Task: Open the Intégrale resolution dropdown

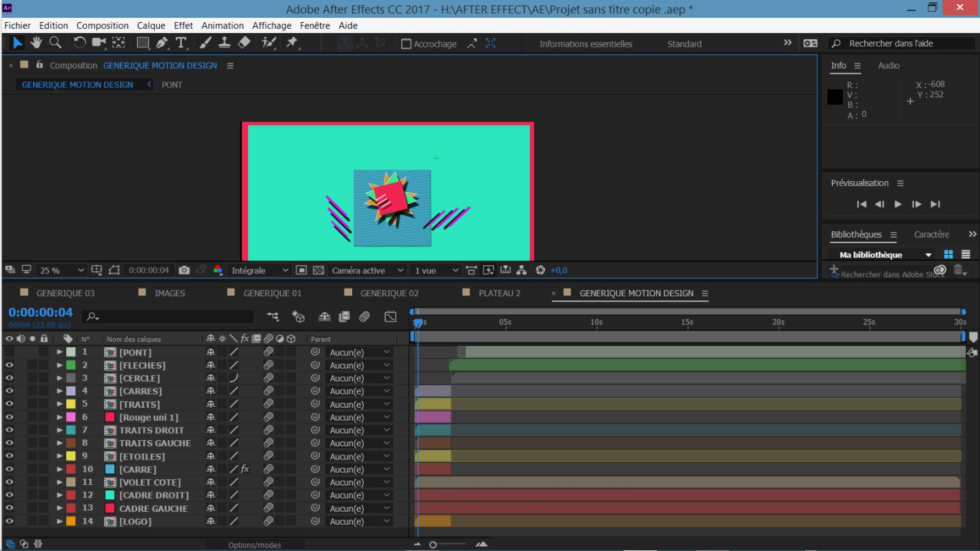Action: point(259,271)
